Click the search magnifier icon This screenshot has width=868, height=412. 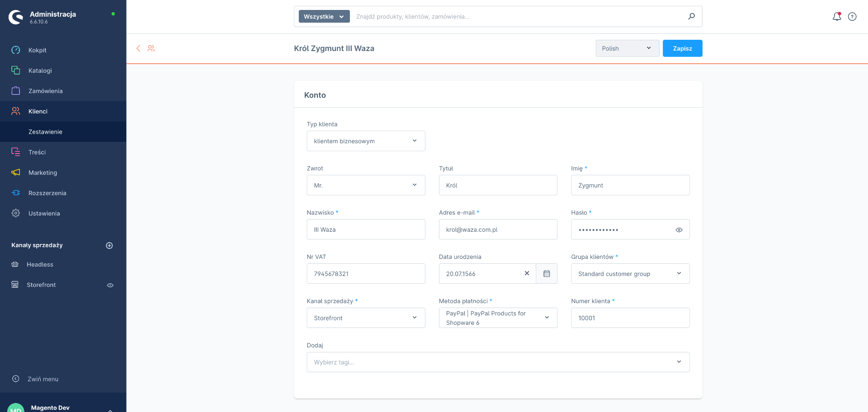click(691, 16)
